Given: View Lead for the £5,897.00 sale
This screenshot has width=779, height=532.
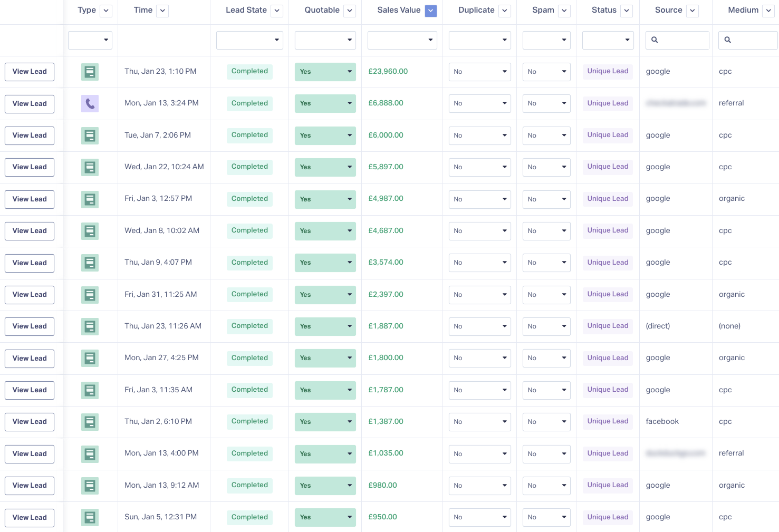Looking at the screenshot, I should 30,167.
